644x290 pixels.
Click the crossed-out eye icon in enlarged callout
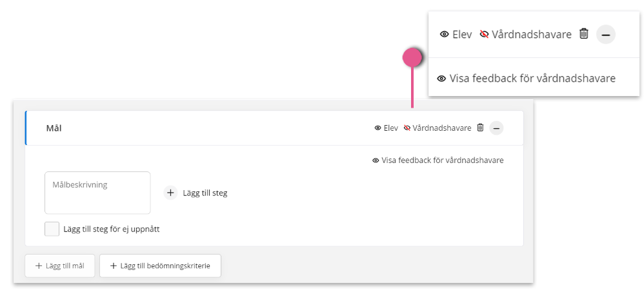tap(484, 34)
